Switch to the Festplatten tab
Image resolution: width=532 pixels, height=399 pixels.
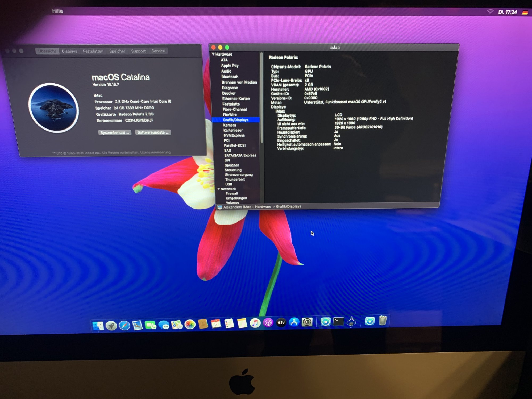point(93,51)
